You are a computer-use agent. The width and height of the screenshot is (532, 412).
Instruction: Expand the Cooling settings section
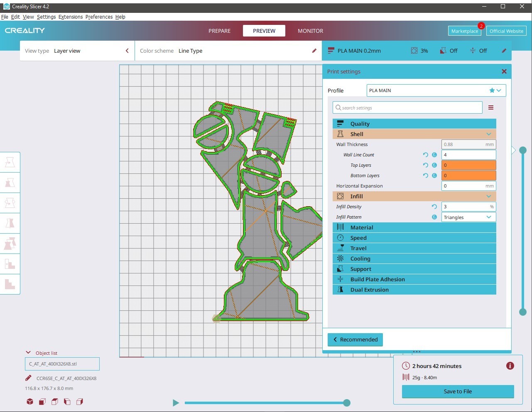[414, 258]
